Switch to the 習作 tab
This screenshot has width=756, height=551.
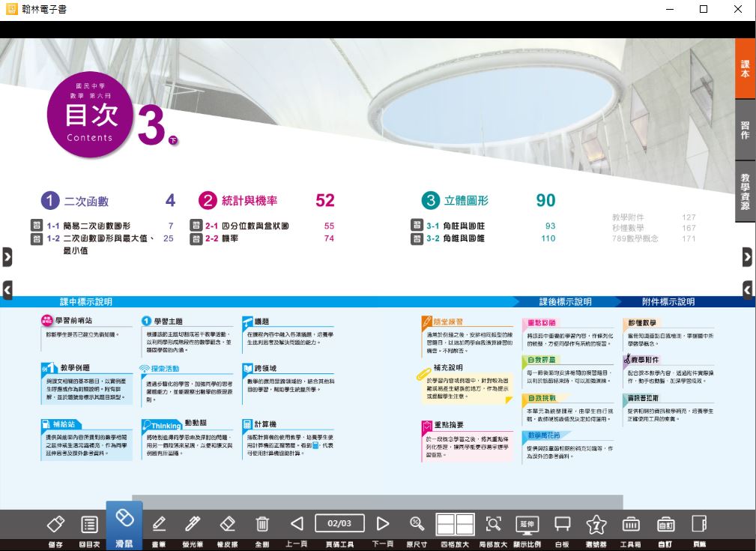(x=745, y=130)
